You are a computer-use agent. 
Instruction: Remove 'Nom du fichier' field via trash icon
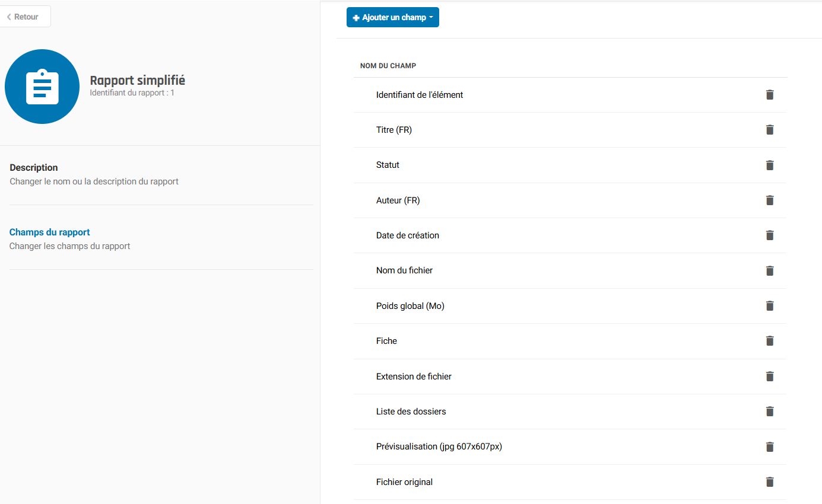coord(770,270)
